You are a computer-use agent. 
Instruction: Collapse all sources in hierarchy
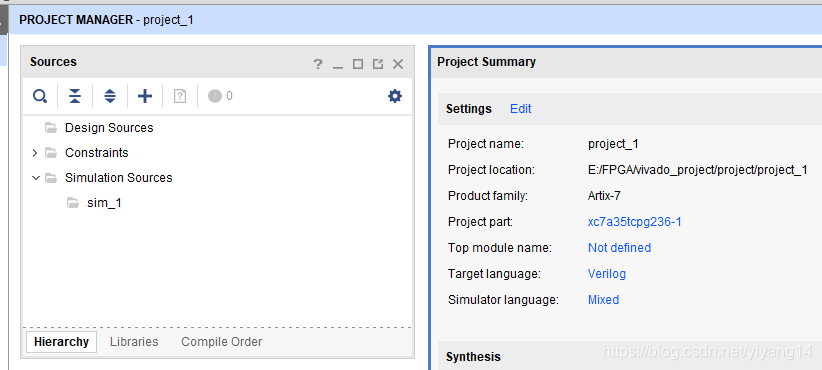point(75,96)
